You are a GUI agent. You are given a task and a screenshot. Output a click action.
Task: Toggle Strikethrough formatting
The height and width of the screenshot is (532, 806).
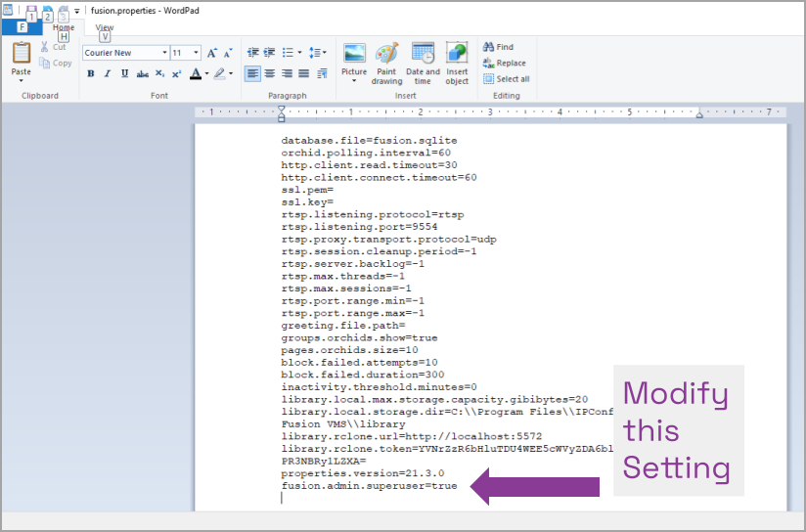(x=143, y=73)
